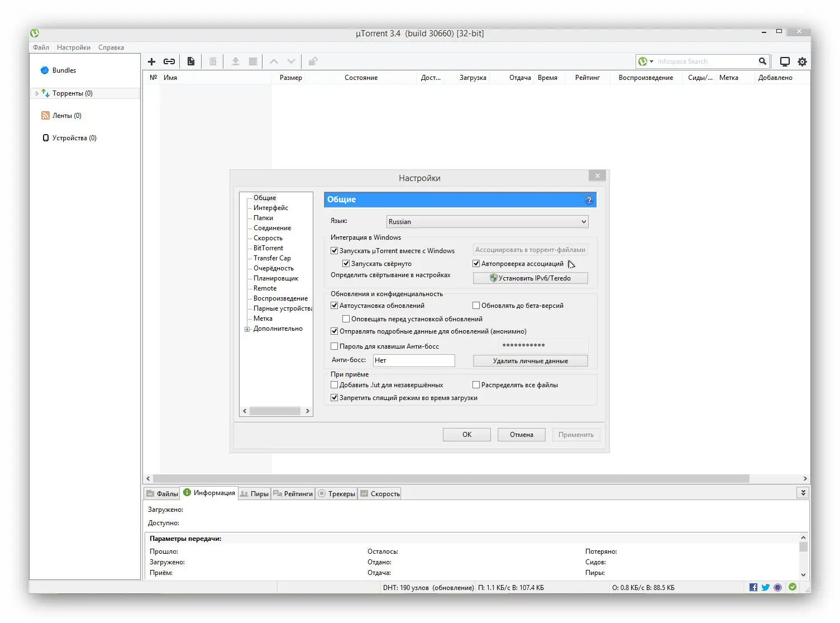Toggle 'Автопроверка ассоциаций' checkbox
Viewport: 840px width, 623px height.
coord(476,264)
